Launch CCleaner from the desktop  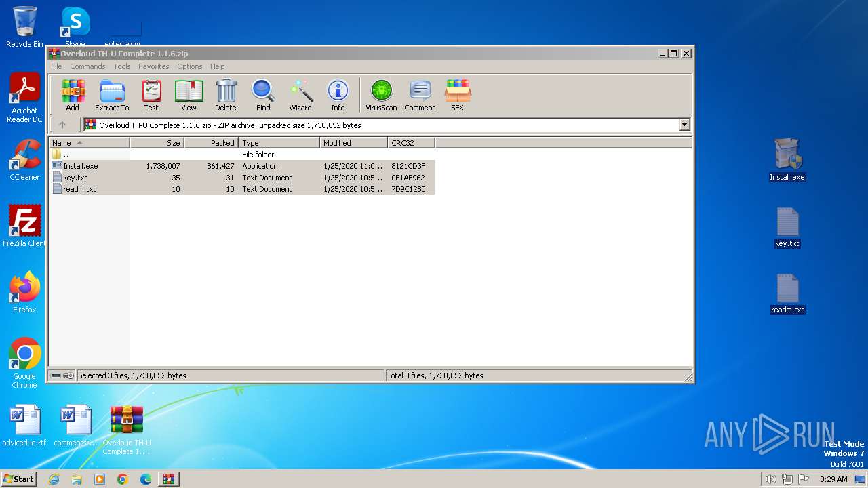pyautogui.click(x=24, y=160)
